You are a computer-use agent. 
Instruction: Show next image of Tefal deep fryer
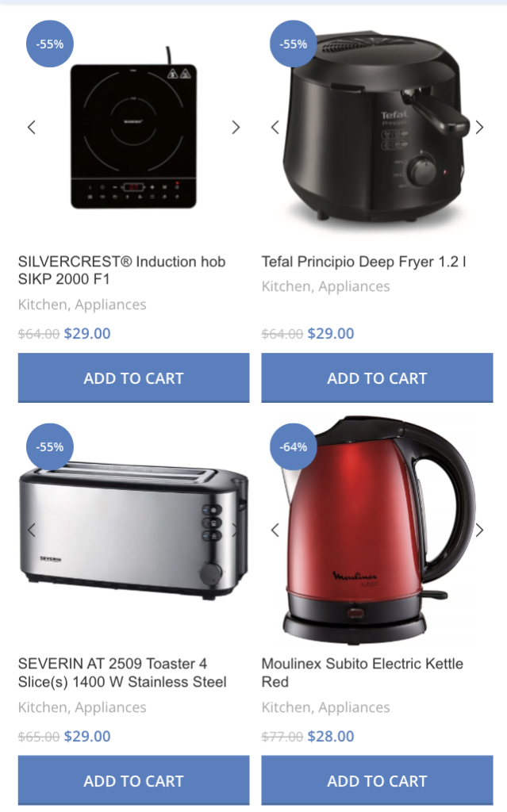click(x=479, y=128)
